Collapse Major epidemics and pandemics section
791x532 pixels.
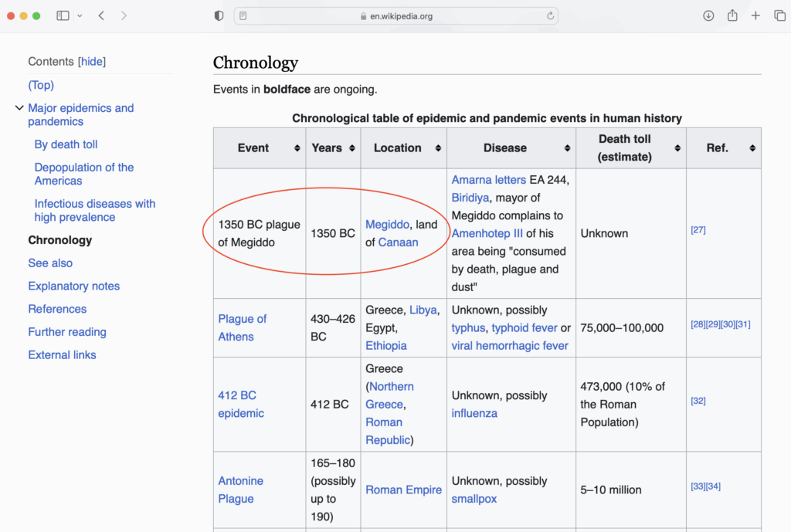tap(19, 108)
